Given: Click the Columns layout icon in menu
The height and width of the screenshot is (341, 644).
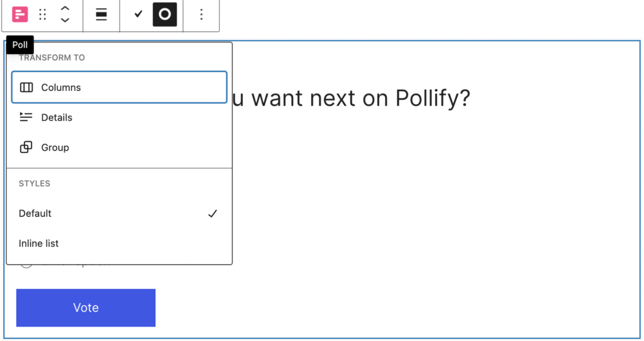Looking at the screenshot, I should pos(26,87).
